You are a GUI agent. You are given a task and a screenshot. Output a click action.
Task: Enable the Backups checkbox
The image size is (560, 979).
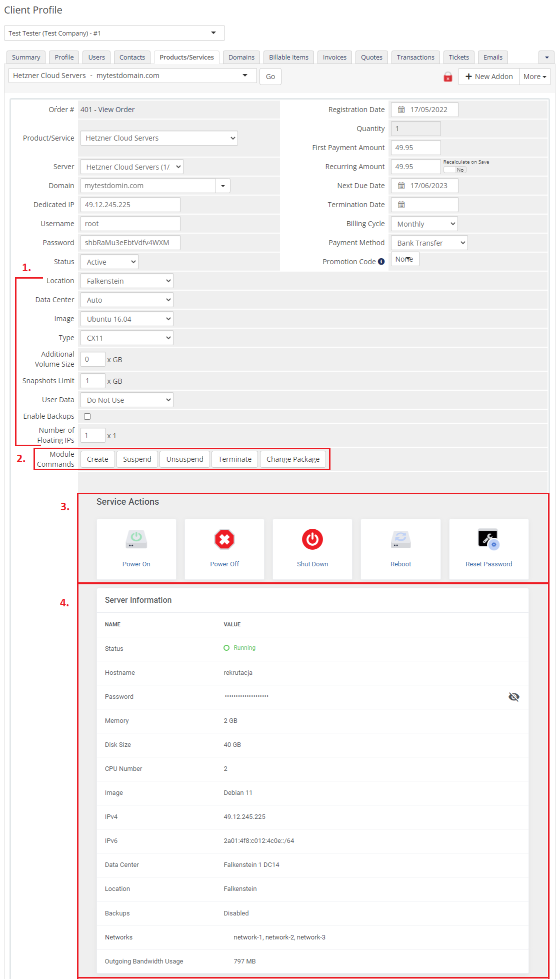[87, 416]
